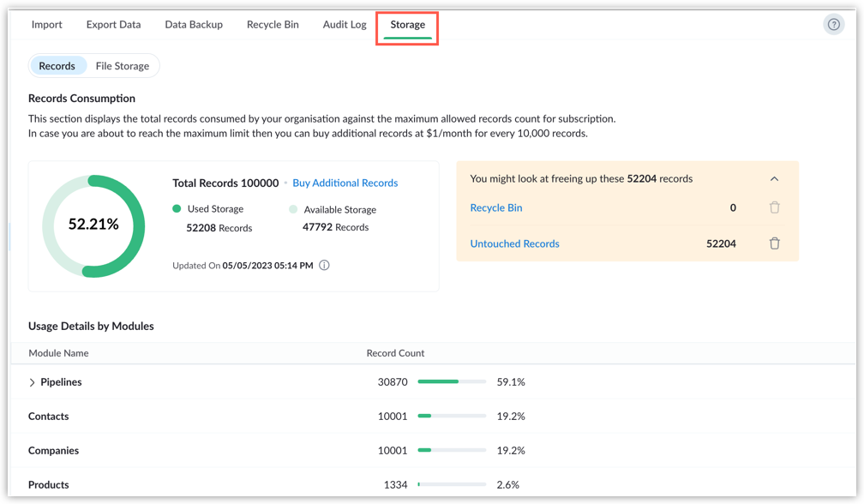Switch to the Import tab
Screen dimensions: 864x504
(x=47, y=25)
